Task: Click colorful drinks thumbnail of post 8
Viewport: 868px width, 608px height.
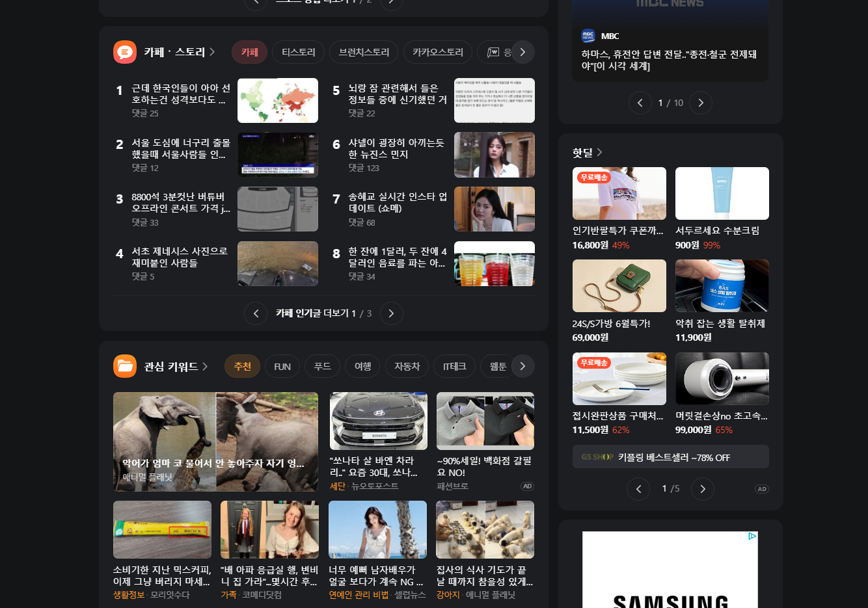Action: point(495,263)
